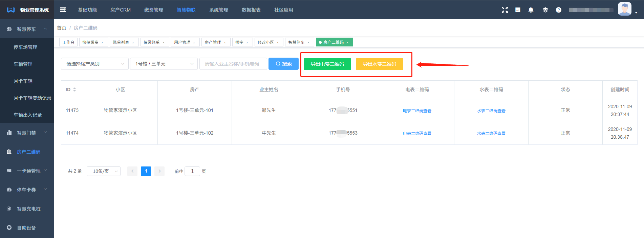
Task: Close the 快捷缴费 tab
Action: tap(102, 42)
